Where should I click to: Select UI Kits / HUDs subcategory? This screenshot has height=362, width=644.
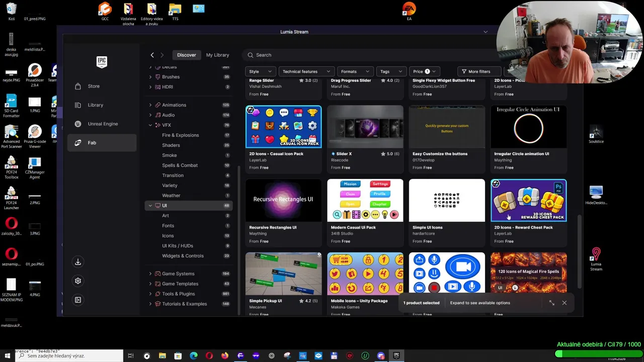coord(178,246)
